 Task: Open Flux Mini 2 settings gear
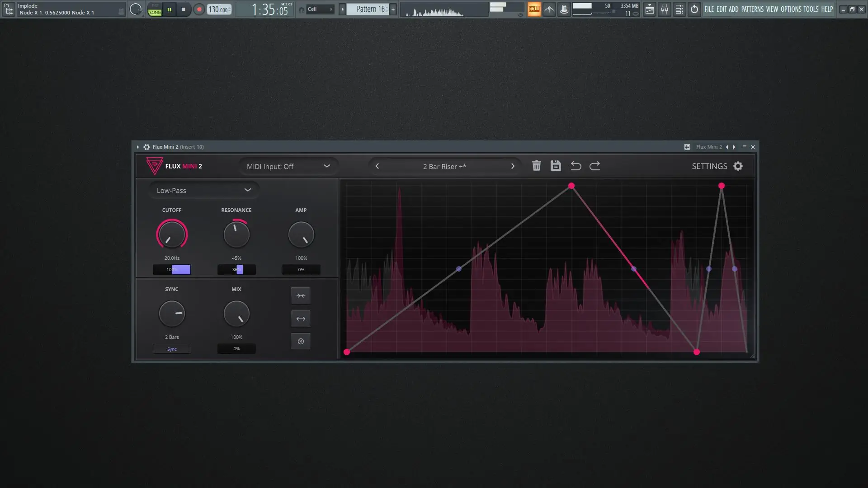pyautogui.click(x=738, y=166)
